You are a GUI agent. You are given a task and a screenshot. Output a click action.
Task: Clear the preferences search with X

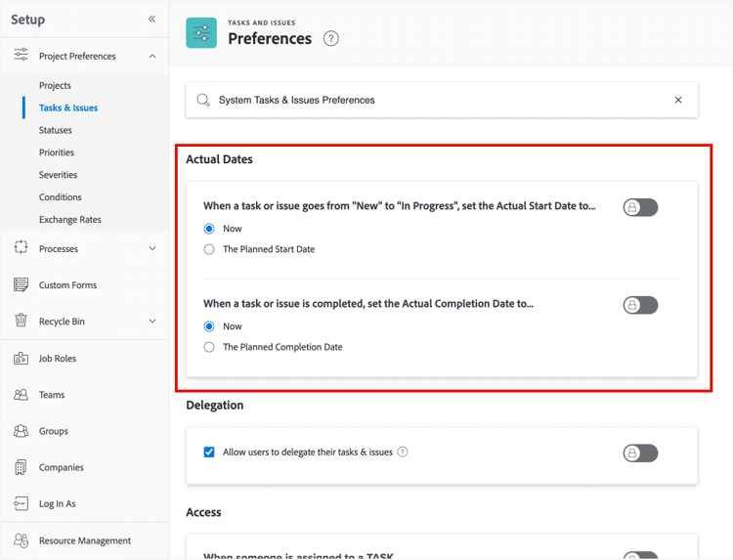coord(678,100)
